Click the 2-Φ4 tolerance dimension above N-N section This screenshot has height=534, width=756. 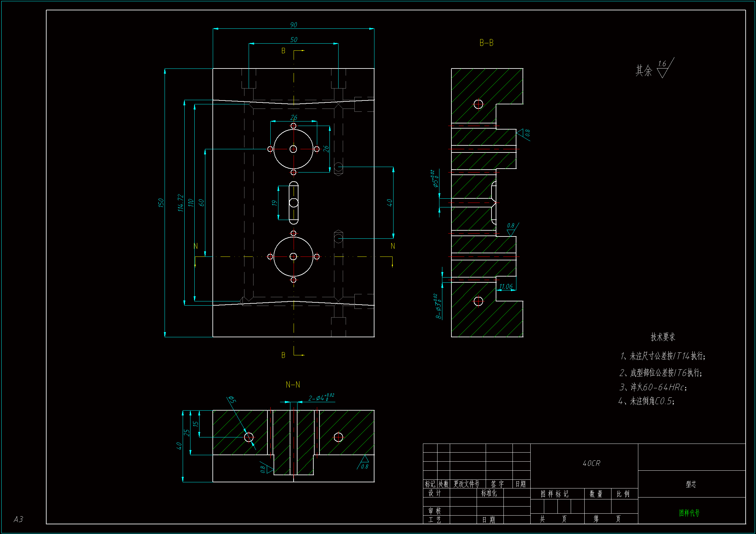321,398
